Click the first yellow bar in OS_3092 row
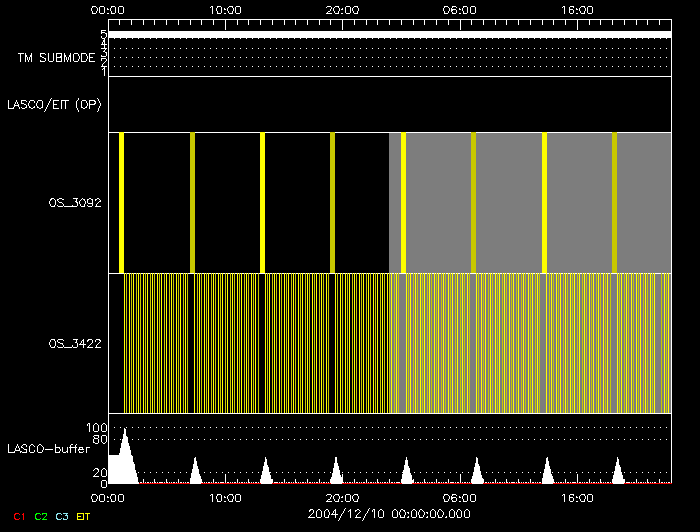This screenshot has height=532, width=700. tap(121, 202)
